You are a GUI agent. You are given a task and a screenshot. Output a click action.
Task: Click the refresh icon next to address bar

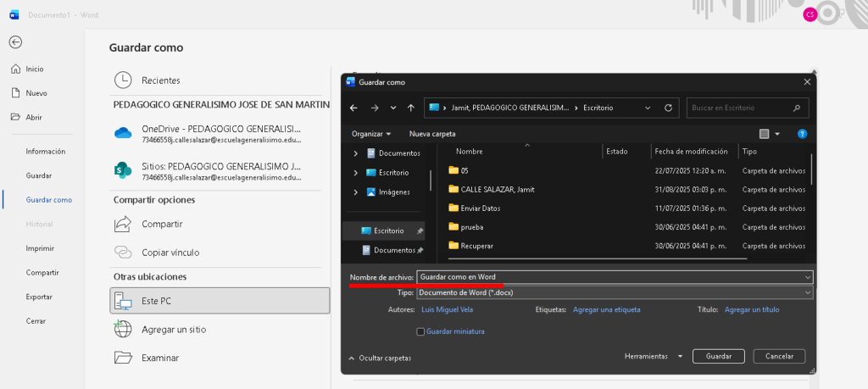(668, 108)
